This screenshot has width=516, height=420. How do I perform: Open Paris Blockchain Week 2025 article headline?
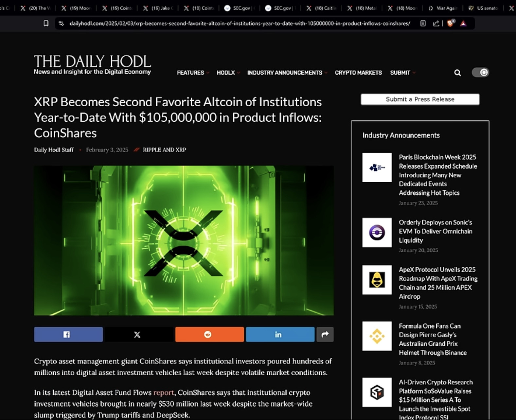click(438, 175)
